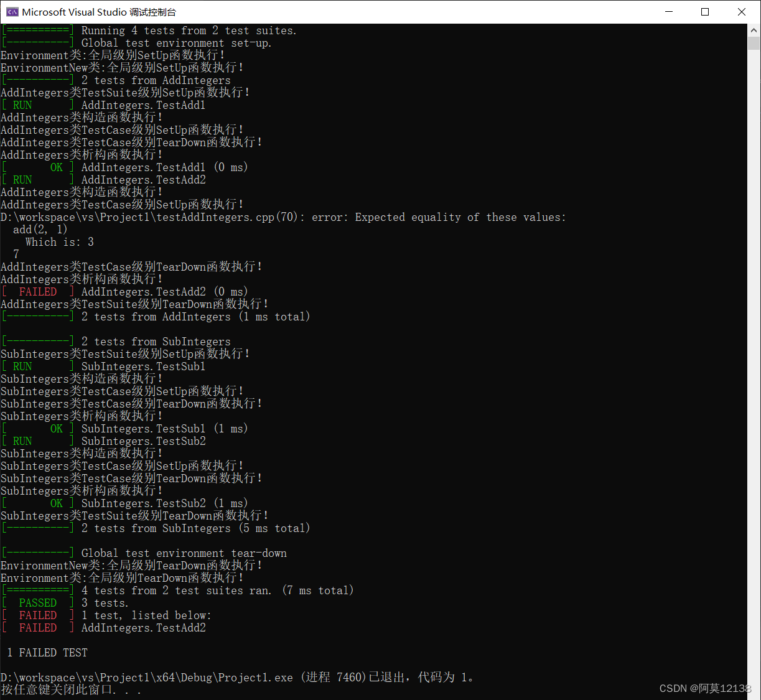Click the 按任意键关闭此窗口 prompt line
The image size is (761, 700).
pos(68,690)
